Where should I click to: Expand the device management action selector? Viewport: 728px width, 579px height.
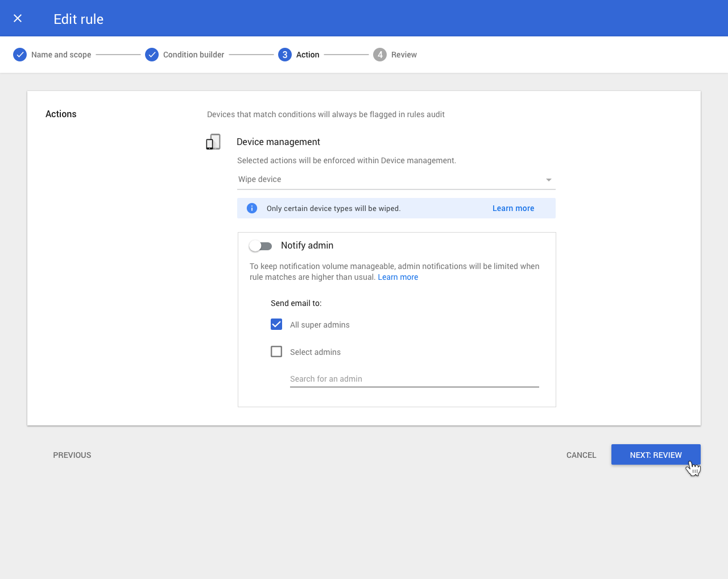(396, 179)
